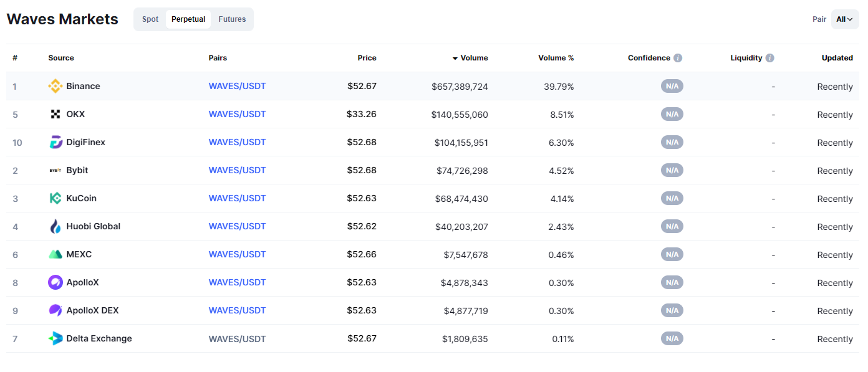Viewport: 868px width, 372px height.
Task: Sort by the Volume % column header
Action: (556, 58)
